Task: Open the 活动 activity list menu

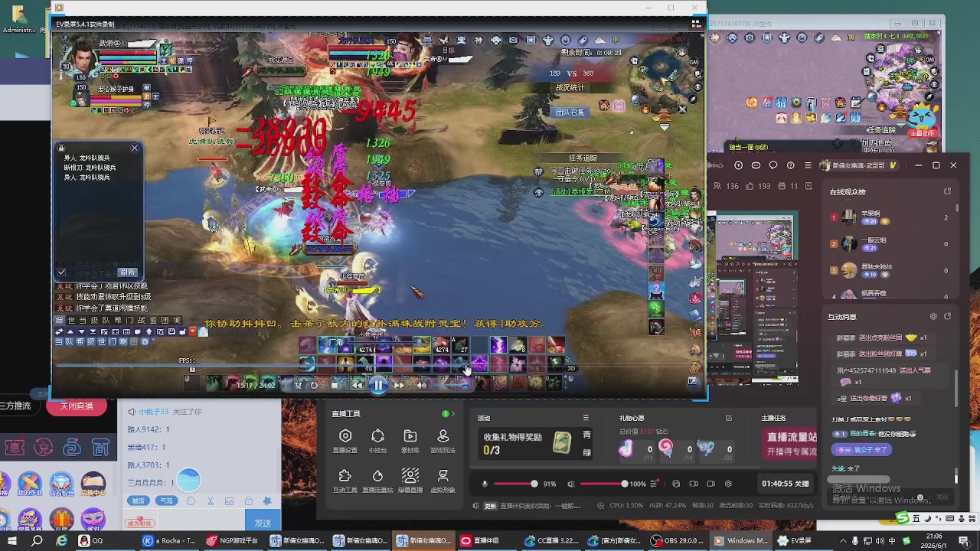Action: point(586,418)
